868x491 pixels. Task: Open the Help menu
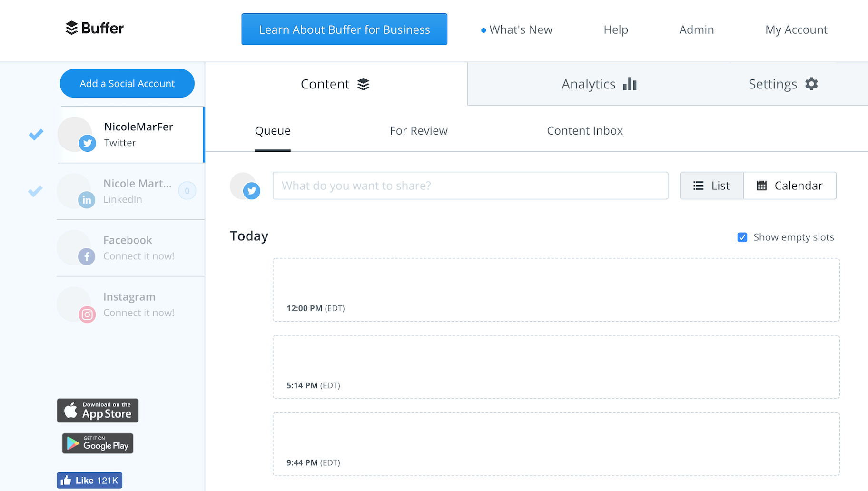click(615, 29)
